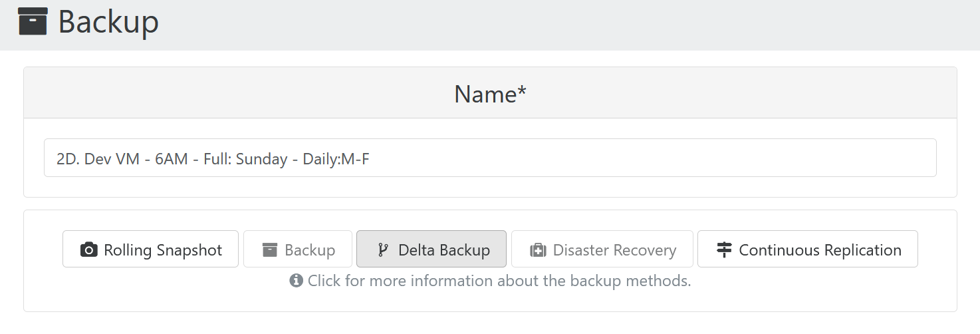Toggle the Delta Backup mode off
This screenshot has height=334, width=980.
pos(431,249)
